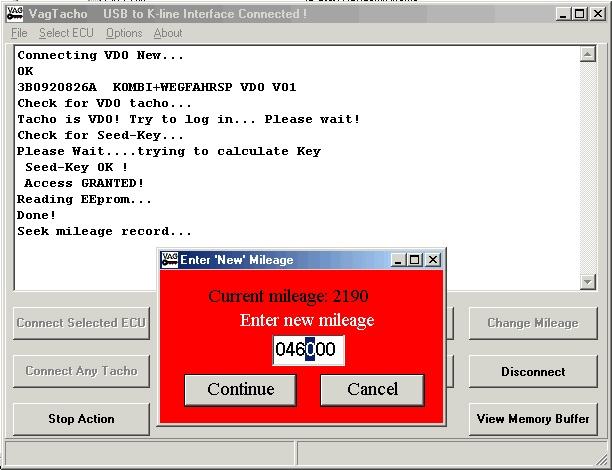Click the 'Seek mileage record...' log line

click(104, 231)
